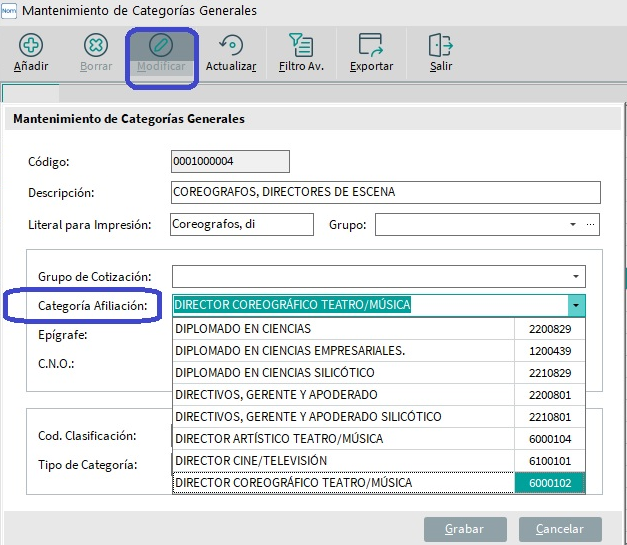The width and height of the screenshot is (627, 545).
Task: Click the Añadir plus icon
Action: tap(31, 45)
